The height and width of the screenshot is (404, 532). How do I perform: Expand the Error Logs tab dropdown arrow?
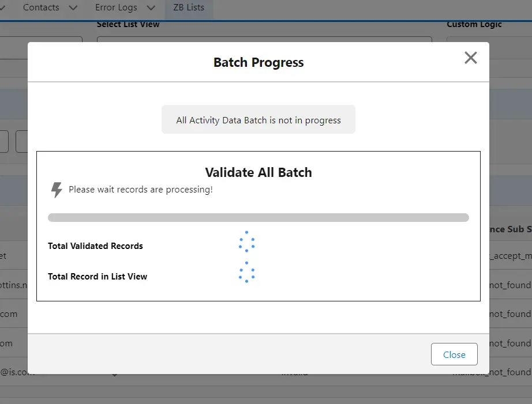(x=151, y=8)
